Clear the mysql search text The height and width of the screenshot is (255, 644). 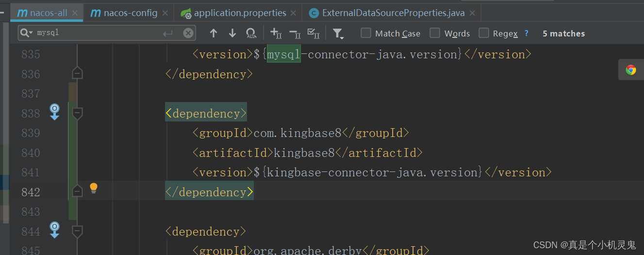pyautogui.click(x=188, y=33)
